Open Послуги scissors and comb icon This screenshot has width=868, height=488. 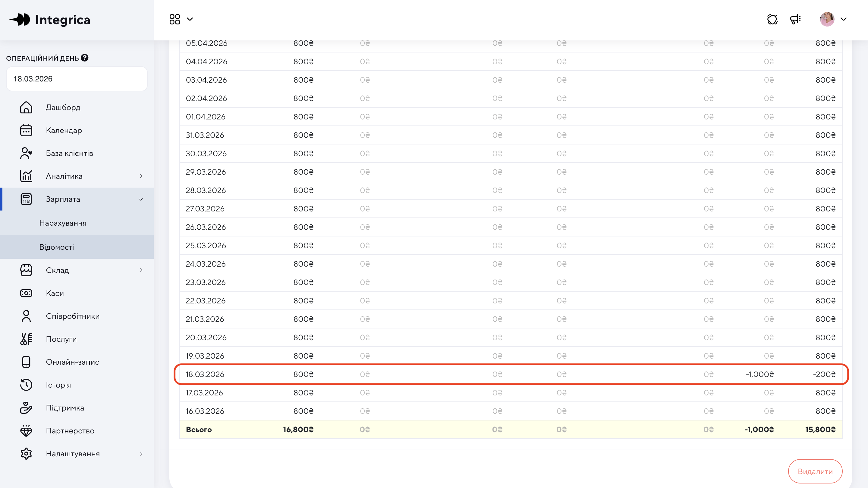pyautogui.click(x=26, y=339)
